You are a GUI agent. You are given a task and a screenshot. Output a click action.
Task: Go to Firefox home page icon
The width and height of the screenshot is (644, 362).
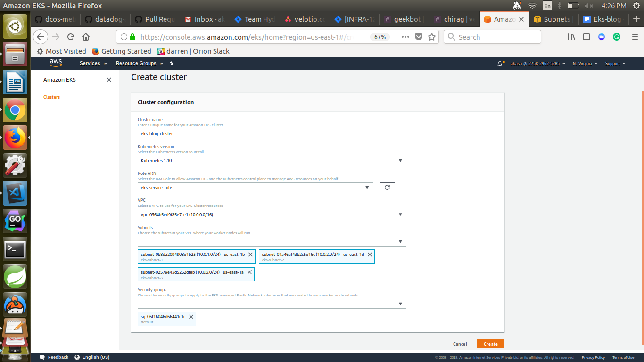click(86, 37)
